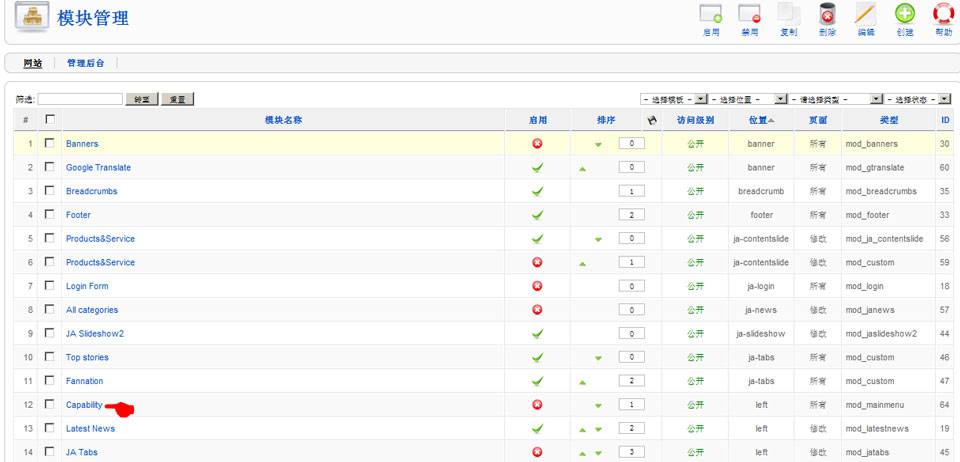Click the 模块管理 module manager logo icon
This screenshot has width=960, height=462.
point(32,17)
